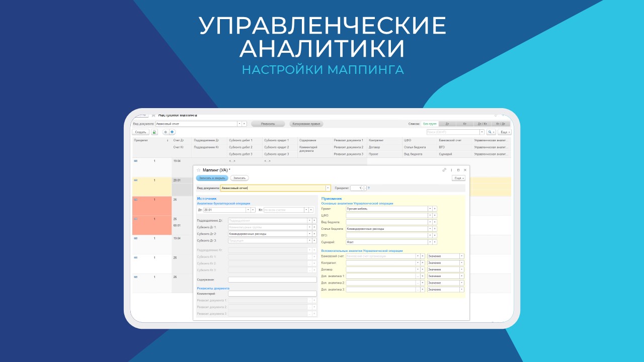Toggle the Кт grouping mode
Viewport: 644px width, 362px height.
point(464,124)
